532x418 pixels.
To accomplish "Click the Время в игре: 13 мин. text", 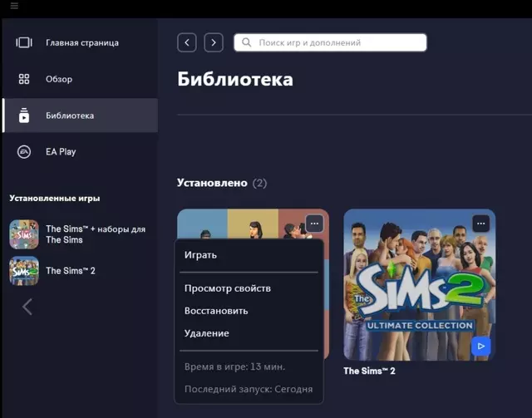I will pos(234,366).
